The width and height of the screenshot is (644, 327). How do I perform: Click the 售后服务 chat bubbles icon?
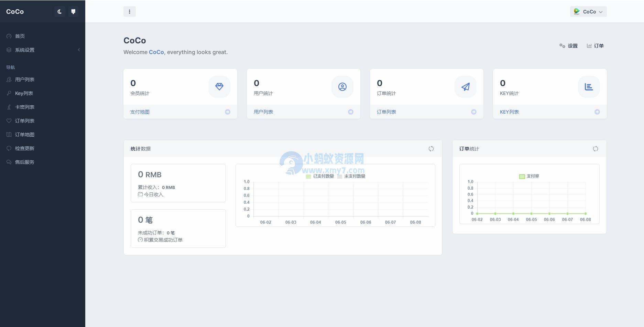9,162
